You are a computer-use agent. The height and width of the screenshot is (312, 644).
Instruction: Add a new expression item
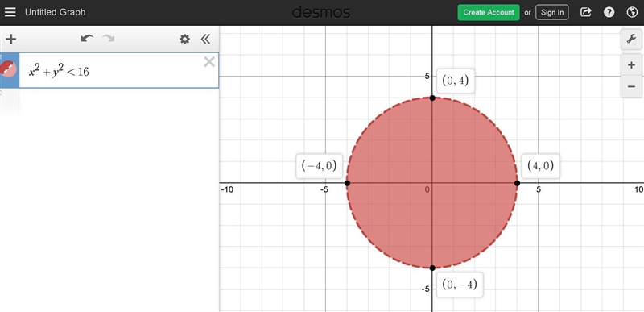(x=11, y=39)
